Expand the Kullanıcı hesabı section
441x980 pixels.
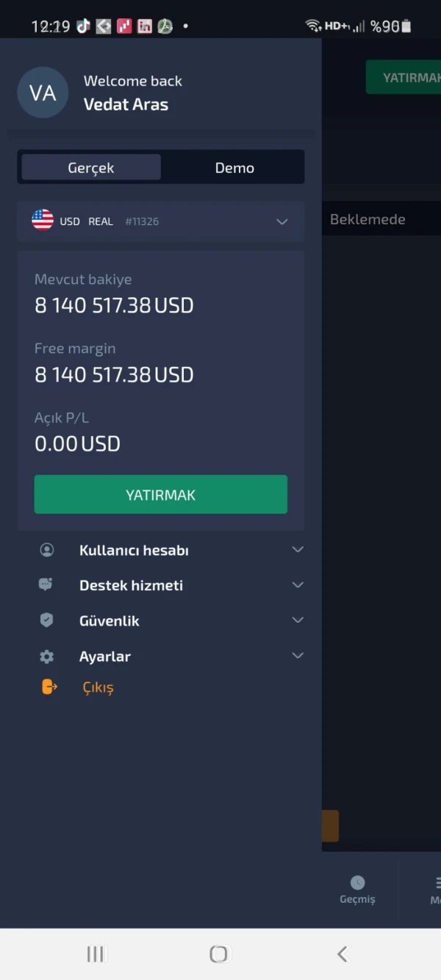[x=298, y=550]
